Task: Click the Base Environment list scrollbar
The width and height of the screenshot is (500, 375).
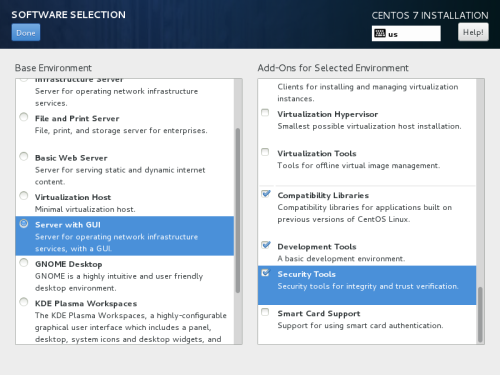Action: [238, 211]
